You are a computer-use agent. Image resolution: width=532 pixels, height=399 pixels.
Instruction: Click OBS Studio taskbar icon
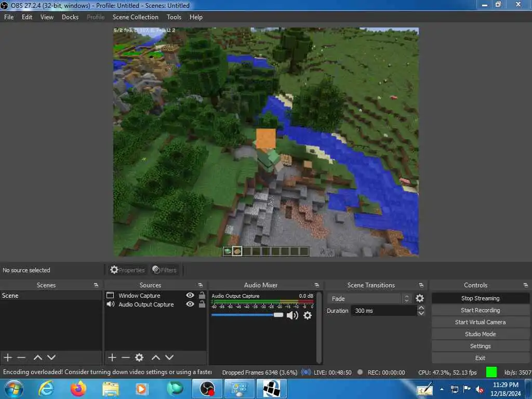pyautogui.click(x=207, y=389)
